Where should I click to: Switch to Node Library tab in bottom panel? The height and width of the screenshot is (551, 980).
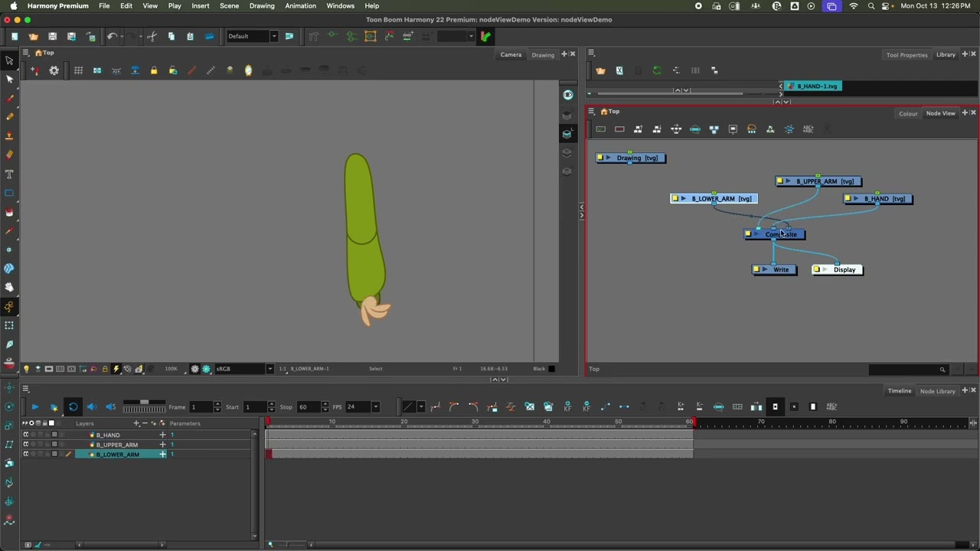pyautogui.click(x=937, y=391)
